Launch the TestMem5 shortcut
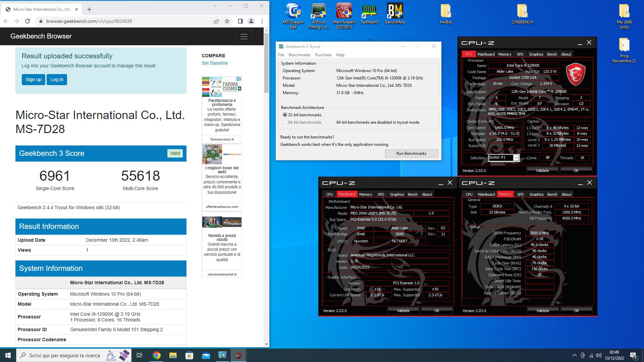Screen dimensions: 644x362 click(x=369, y=13)
